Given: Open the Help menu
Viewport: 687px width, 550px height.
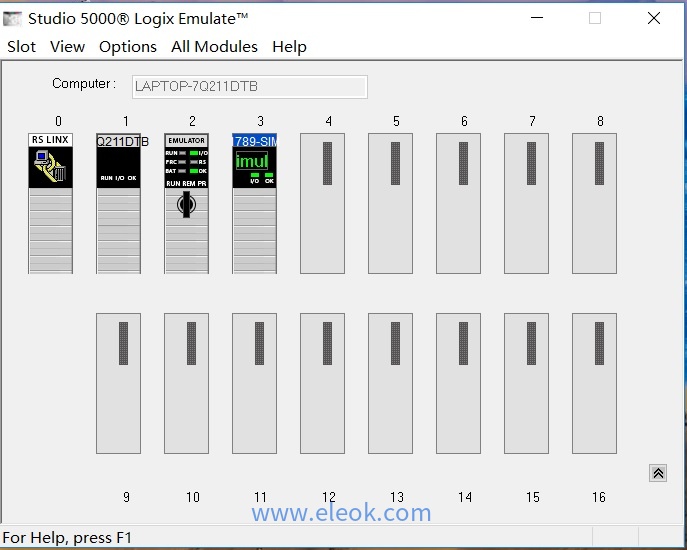Looking at the screenshot, I should click(289, 47).
